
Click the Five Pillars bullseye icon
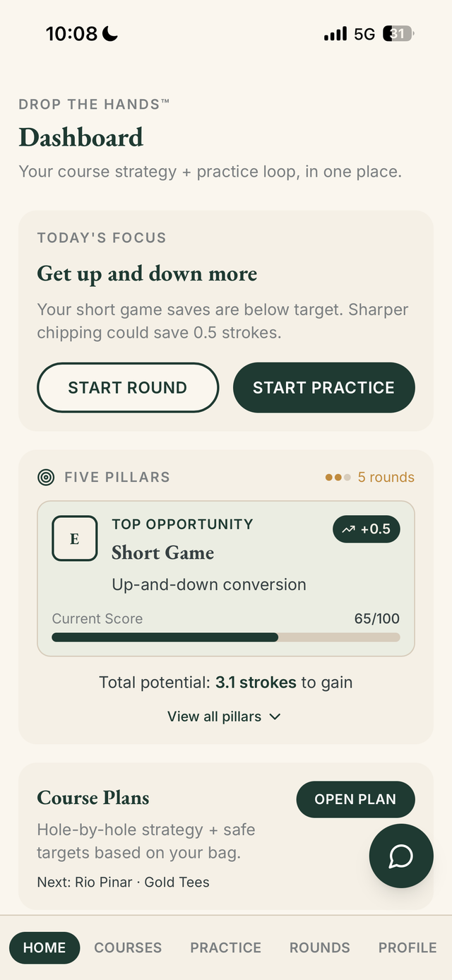[45, 477]
